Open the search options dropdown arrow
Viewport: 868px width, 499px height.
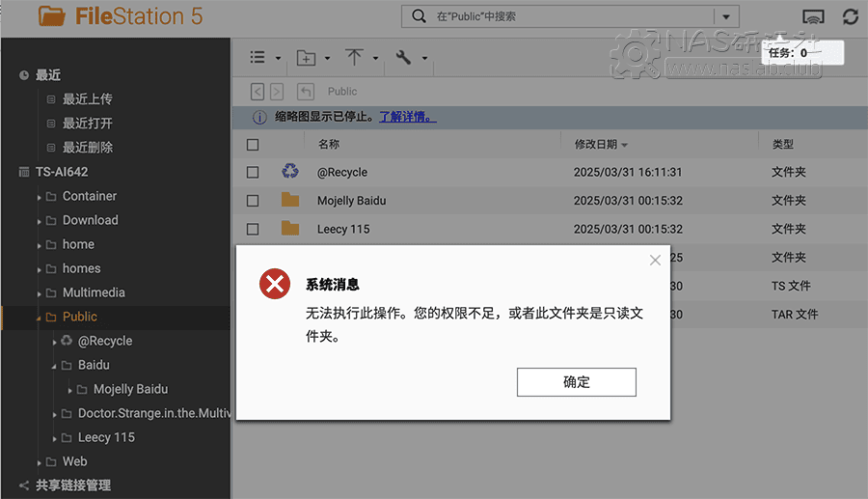(726, 16)
